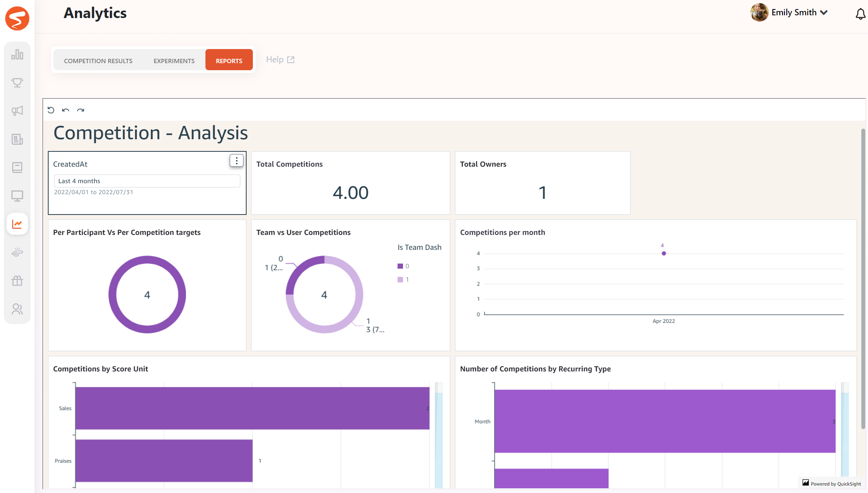Image resolution: width=868 pixels, height=493 pixels.
Task: Click the Analytics page heading
Action: [x=95, y=13]
